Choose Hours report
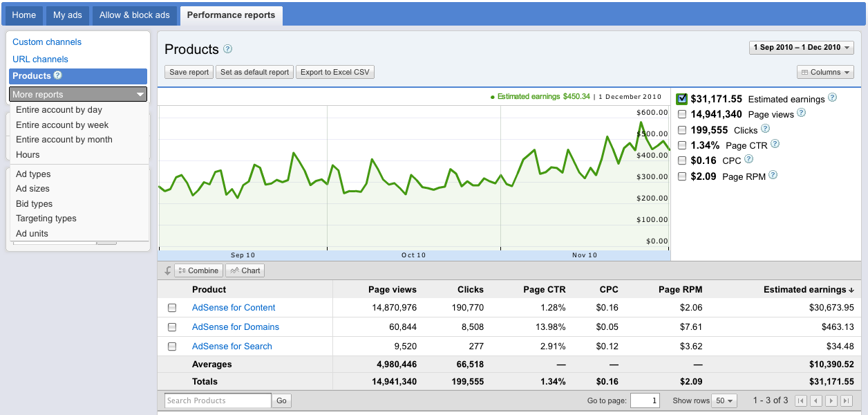This screenshot has width=868, height=415. tap(28, 155)
